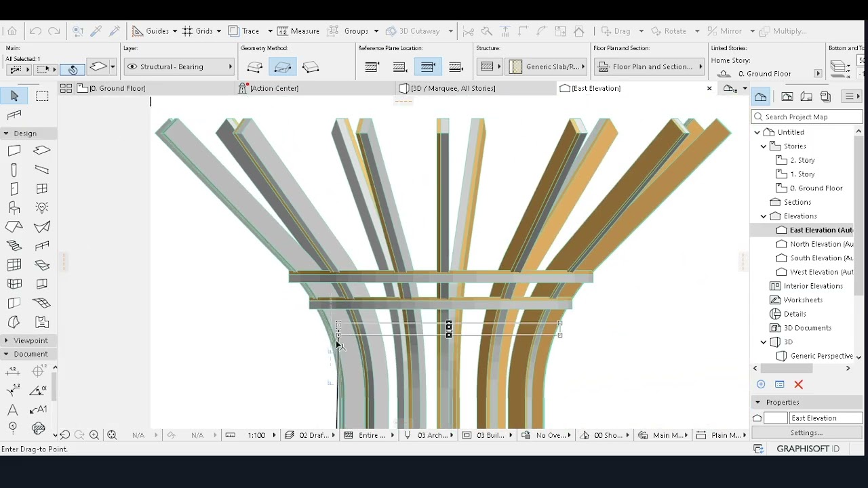Open the Structural - Bearing layer dropdown
The height and width of the screenshot is (488, 868).
[179, 67]
